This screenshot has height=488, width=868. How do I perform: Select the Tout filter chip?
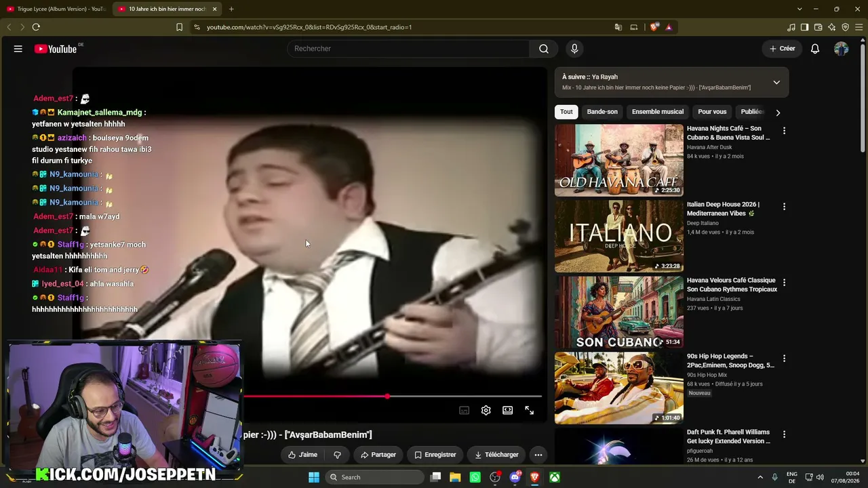[566, 112]
